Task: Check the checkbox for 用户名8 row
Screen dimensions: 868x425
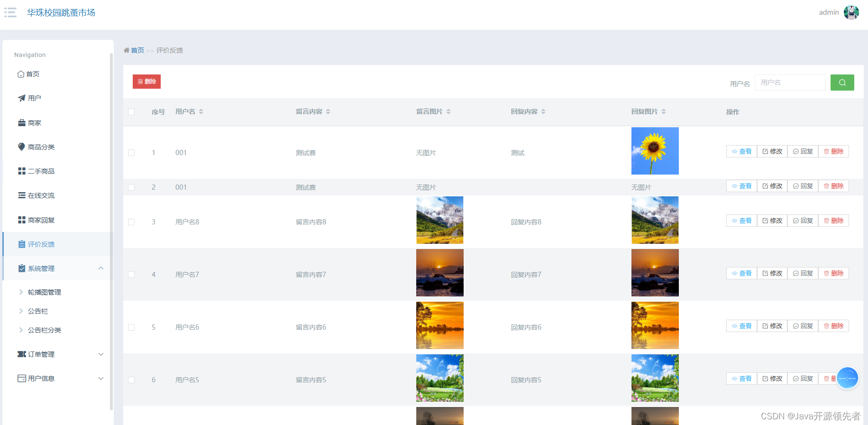Action: tap(131, 222)
